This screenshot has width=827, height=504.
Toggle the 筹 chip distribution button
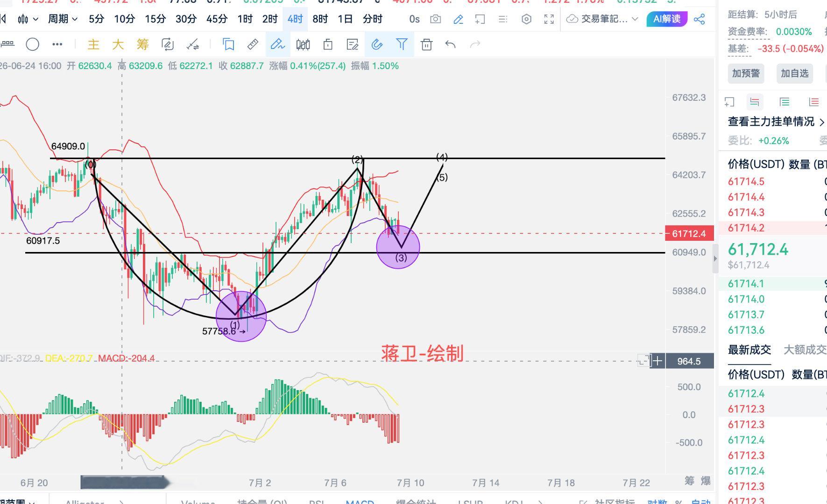[x=142, y=44]
